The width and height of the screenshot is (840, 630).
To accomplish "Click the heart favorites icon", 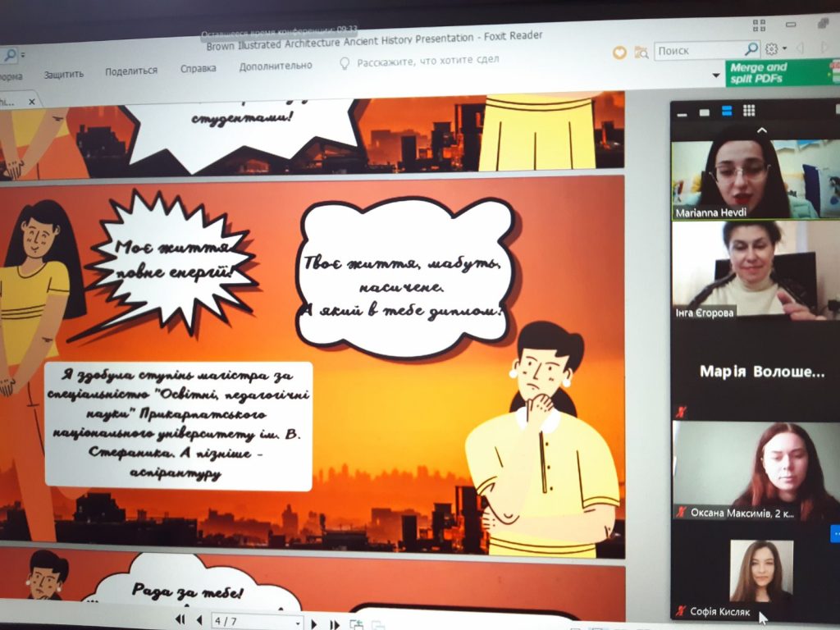I will 619,52.
